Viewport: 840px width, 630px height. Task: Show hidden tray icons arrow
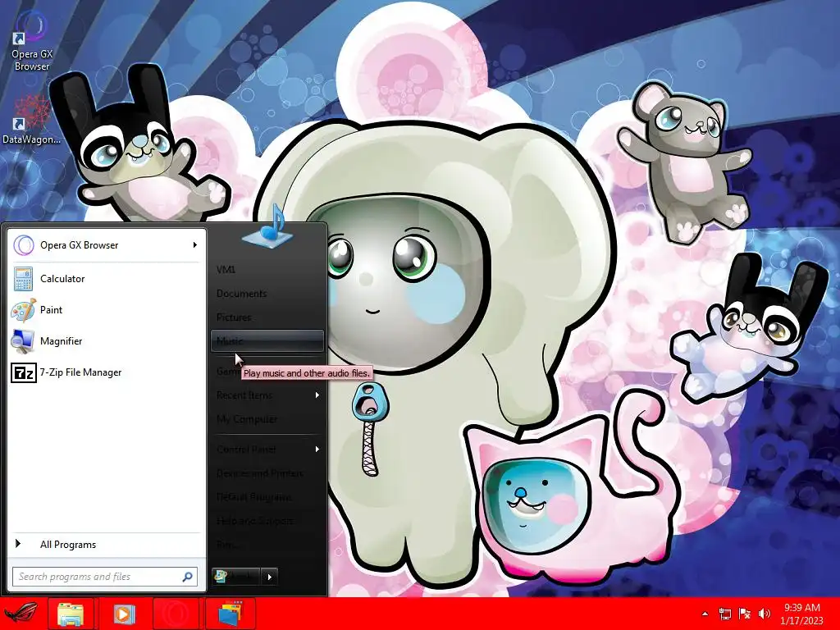click(x=705, y=614)
